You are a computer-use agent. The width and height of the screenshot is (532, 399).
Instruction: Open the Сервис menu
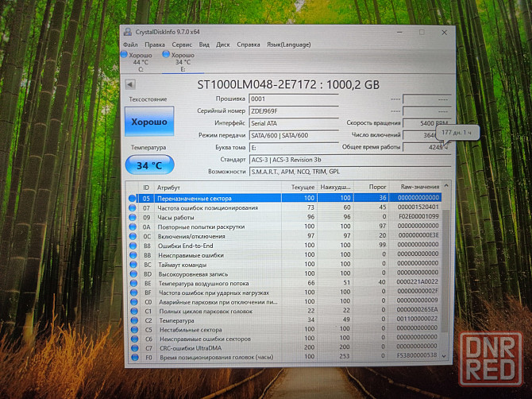coord(182,45)
